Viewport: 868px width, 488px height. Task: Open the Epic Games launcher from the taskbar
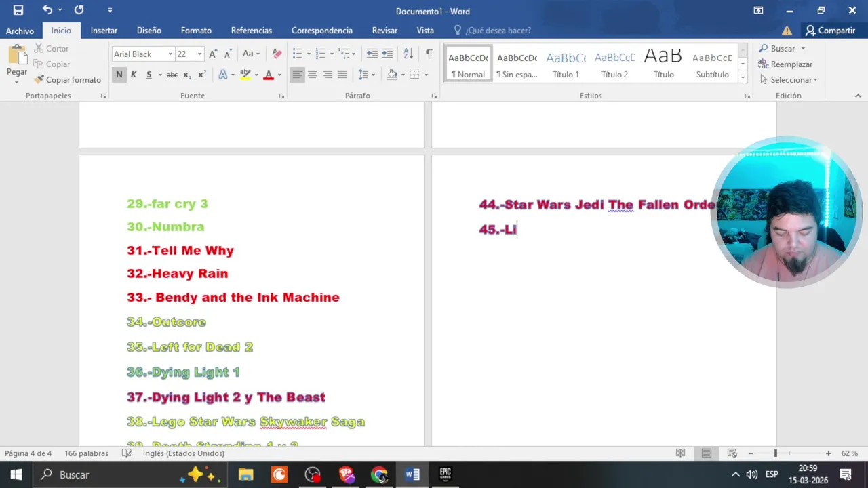click(x=445, y=474)
